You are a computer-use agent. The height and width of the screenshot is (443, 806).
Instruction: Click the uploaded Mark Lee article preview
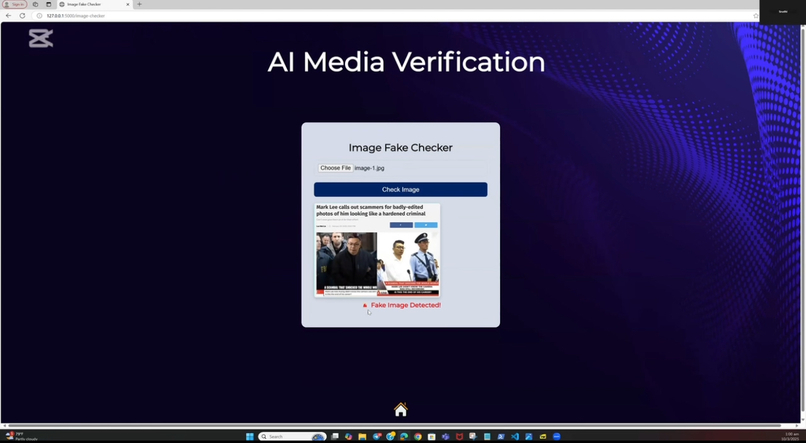click(x=377, y=250)
